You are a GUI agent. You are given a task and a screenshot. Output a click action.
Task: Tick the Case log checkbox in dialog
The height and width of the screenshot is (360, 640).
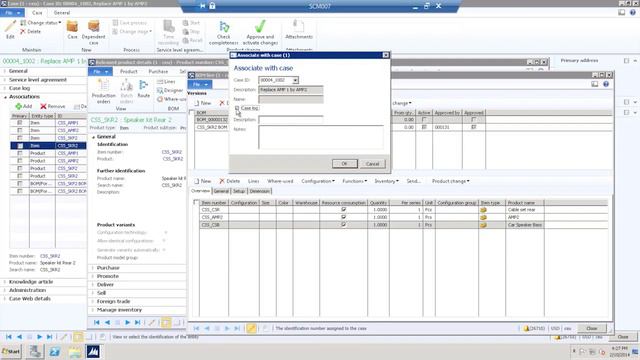(237, 108)
